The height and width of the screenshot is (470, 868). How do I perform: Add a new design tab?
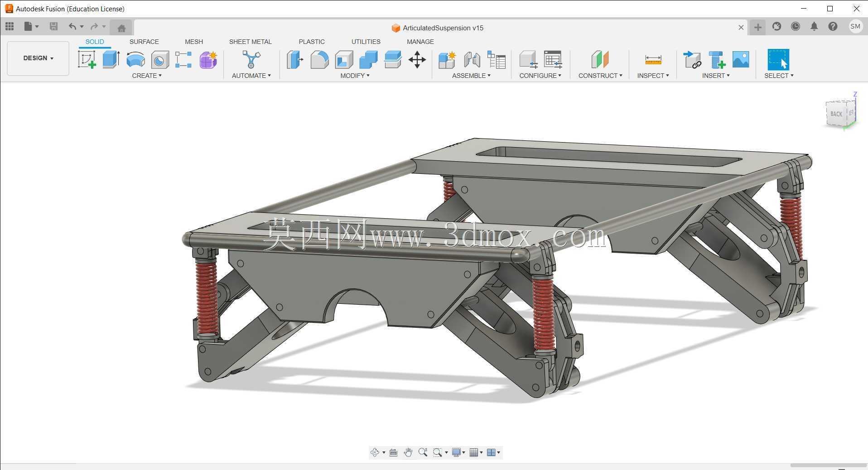click(x=758, y=27)
